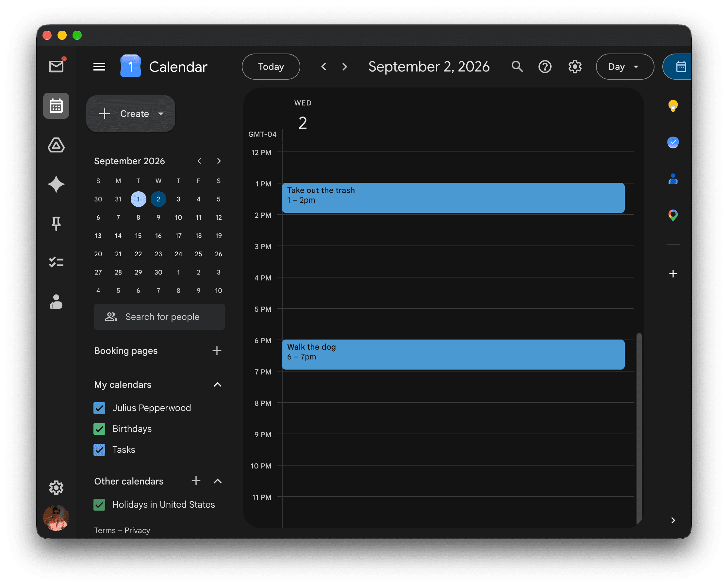Viewport: 728px width, 587px height.
Task: Go to next month in mini calendar
Action: (219, 161)
